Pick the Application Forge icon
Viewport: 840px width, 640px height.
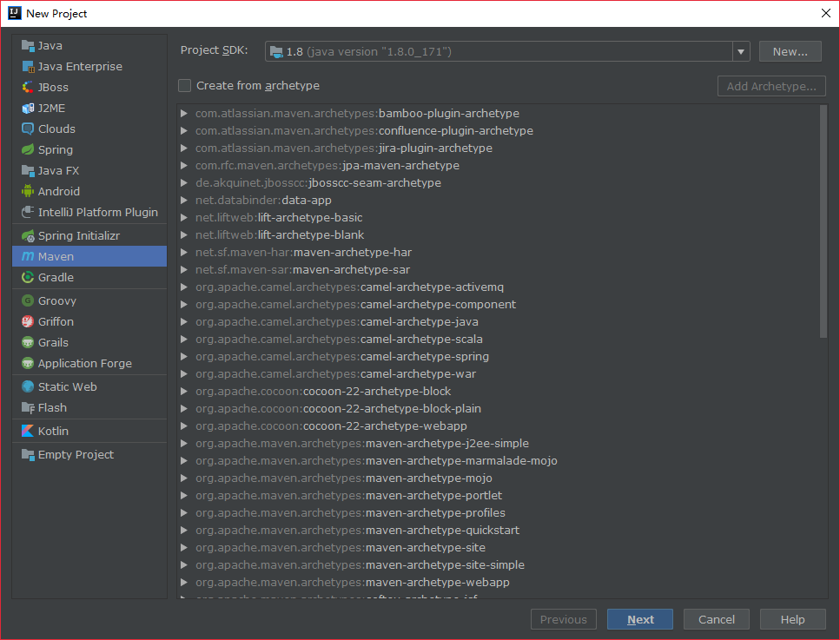pyautogui.click(x=28, y=363)
